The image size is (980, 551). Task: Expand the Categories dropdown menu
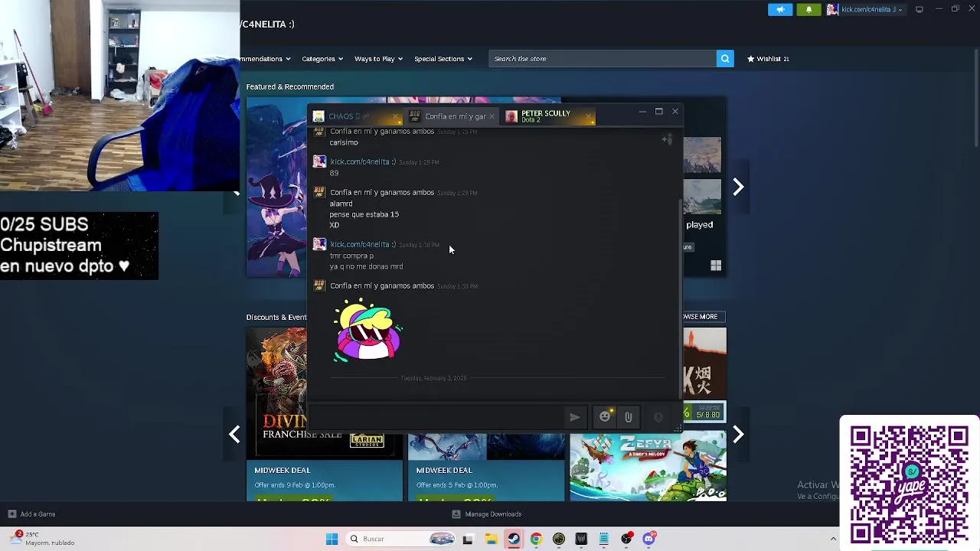tap(322, 59)
